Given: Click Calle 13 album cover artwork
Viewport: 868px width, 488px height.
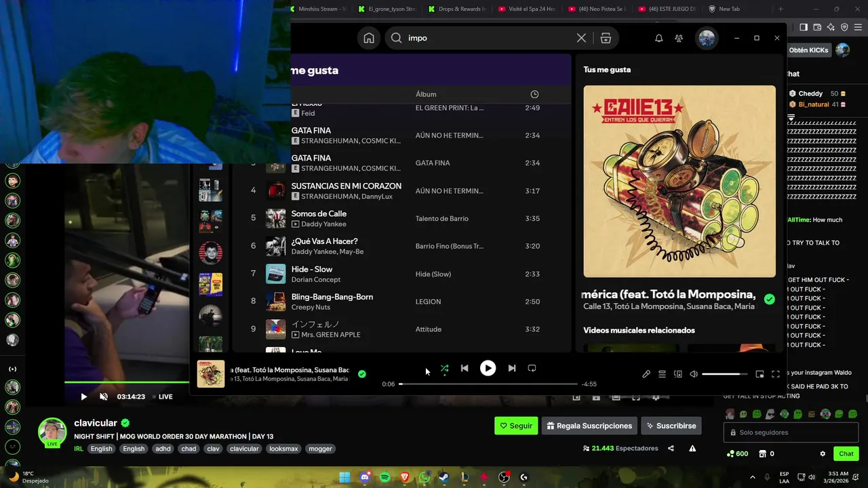Looking at the screenshot, I should 679,182.
